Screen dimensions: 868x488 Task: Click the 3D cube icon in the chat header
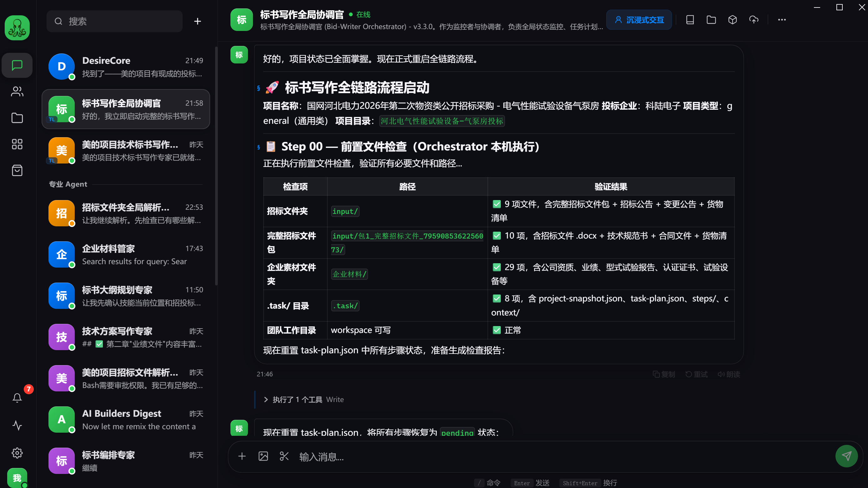pos(732,19)
